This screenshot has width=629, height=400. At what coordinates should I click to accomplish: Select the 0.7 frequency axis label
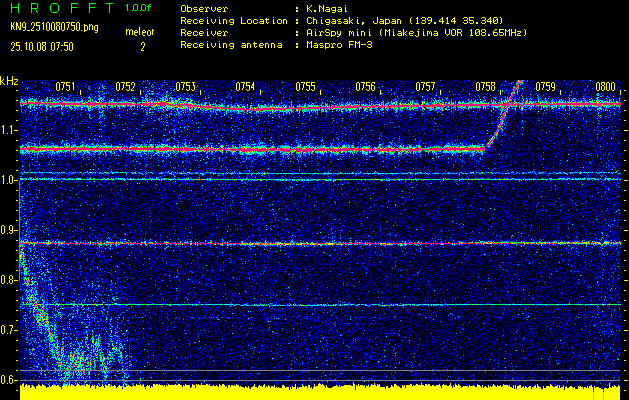pos(9,329)
